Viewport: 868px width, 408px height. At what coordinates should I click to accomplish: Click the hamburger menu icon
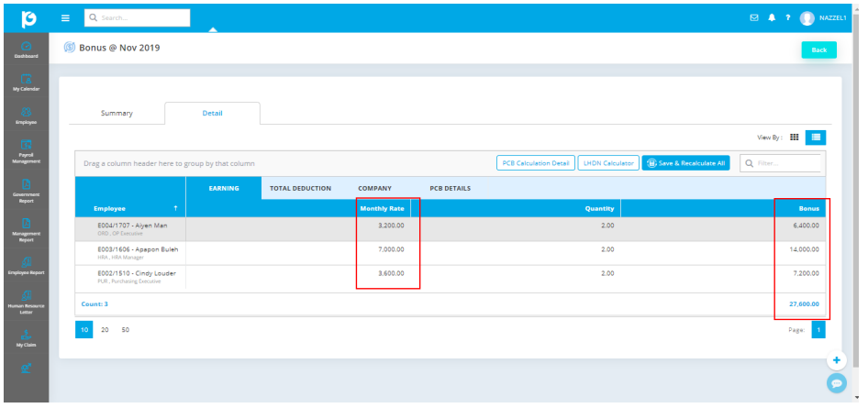click(65, 17)
